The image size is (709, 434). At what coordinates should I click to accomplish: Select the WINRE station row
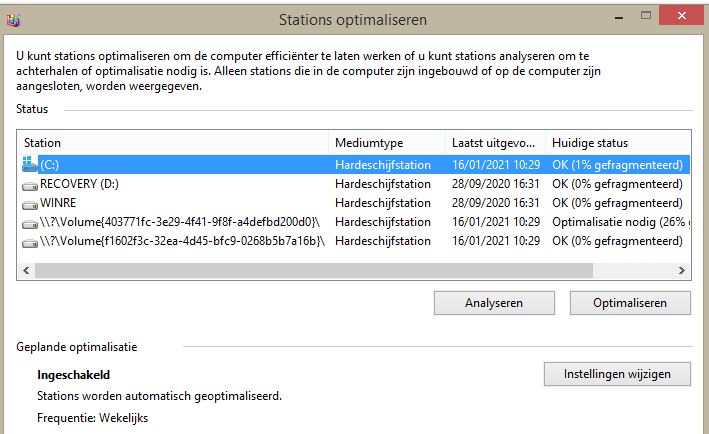coord(180,202)
